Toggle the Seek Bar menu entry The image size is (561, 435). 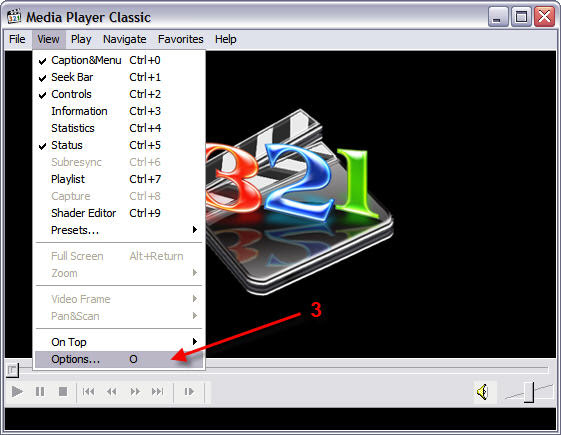click(x=119, y=77)
